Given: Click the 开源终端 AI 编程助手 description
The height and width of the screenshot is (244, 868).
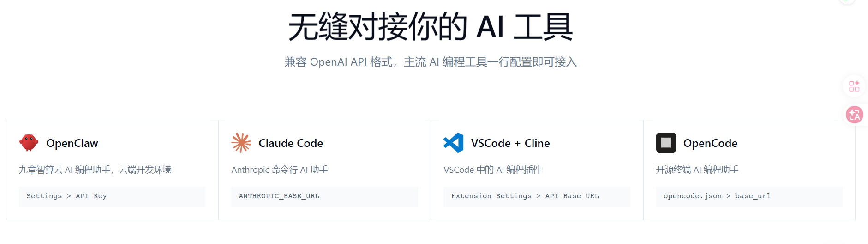Looking at the screenshot, I should (697, 170).
